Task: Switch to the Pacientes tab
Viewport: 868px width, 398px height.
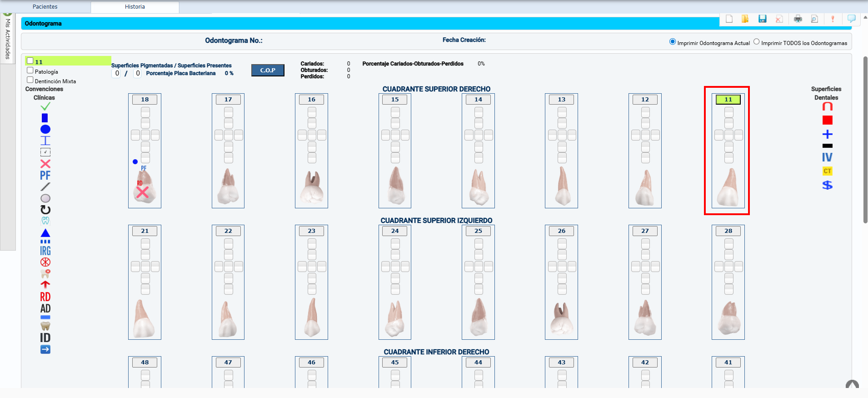Action: [45, 7]
